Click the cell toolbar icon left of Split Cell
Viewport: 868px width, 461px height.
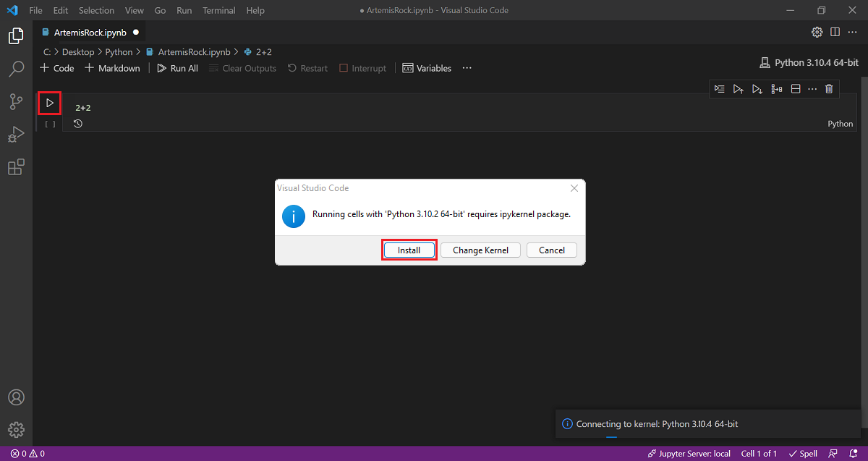[x=776, y=89]
